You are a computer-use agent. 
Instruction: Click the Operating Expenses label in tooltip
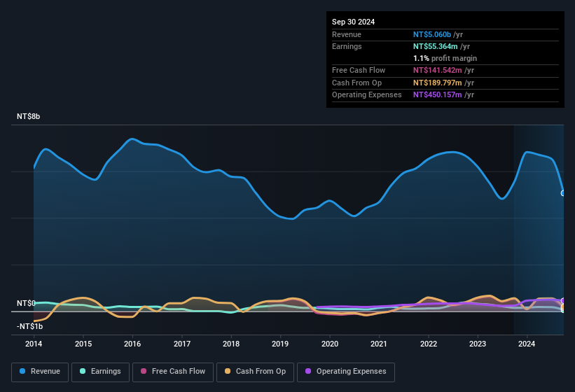(367, 94)
